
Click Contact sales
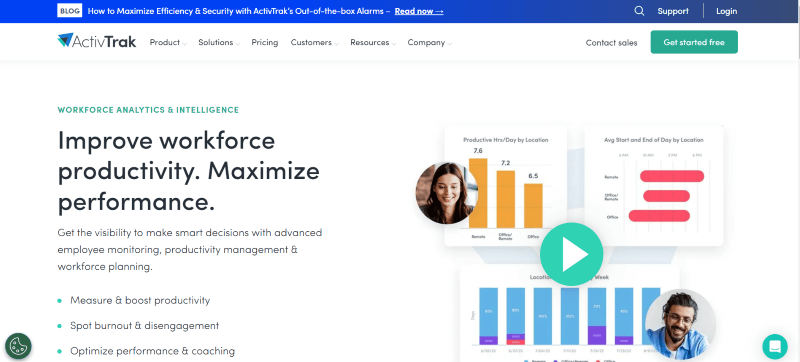coord(611,43)
